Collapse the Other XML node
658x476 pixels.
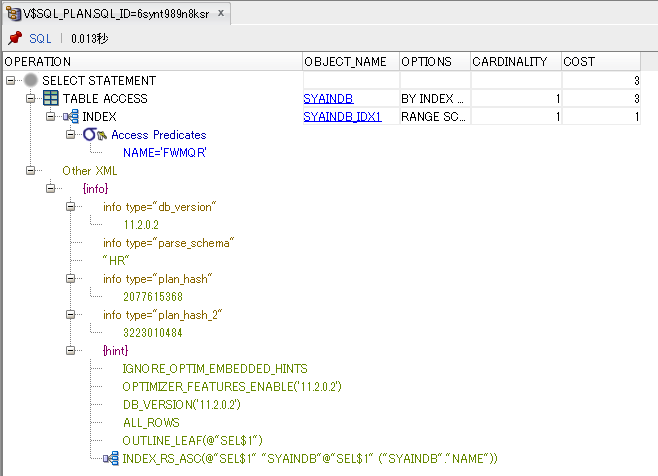coord(31,171)
